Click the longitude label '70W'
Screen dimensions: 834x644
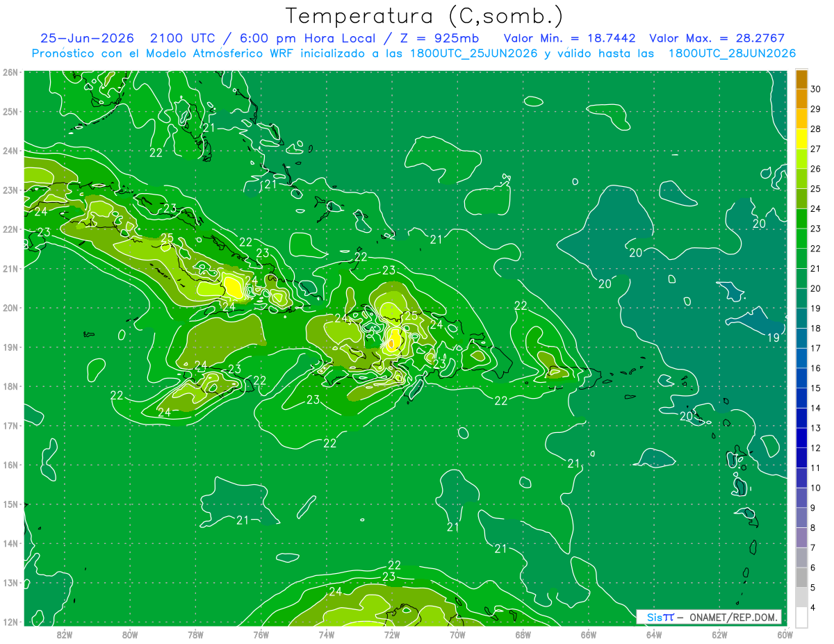(457, 635)
